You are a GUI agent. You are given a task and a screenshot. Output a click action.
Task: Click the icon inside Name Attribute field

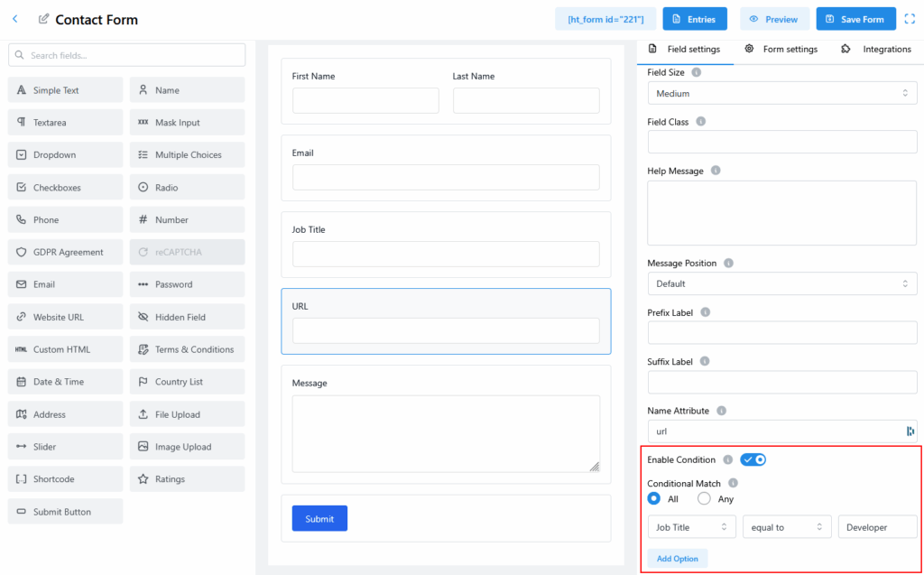[x=910, y=431]
